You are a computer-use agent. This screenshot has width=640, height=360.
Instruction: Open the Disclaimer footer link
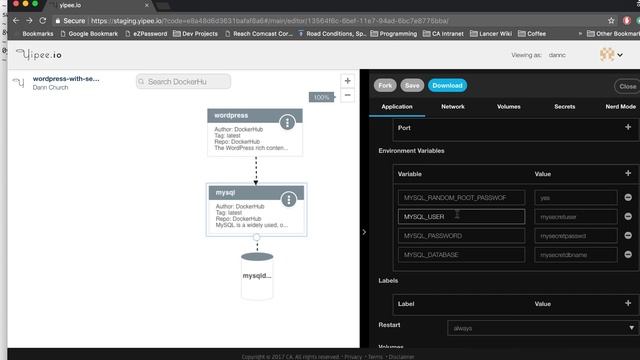tap(401, 357)
